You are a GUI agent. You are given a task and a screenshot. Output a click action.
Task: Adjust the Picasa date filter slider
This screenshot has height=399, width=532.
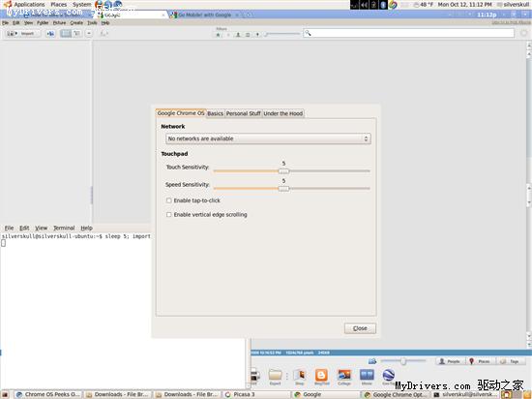(x=282, y=34)
